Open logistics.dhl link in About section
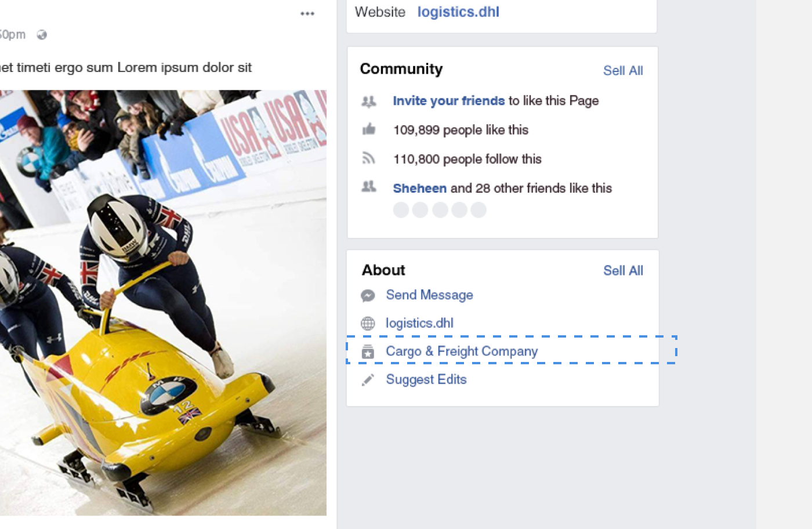 (419, 323)
